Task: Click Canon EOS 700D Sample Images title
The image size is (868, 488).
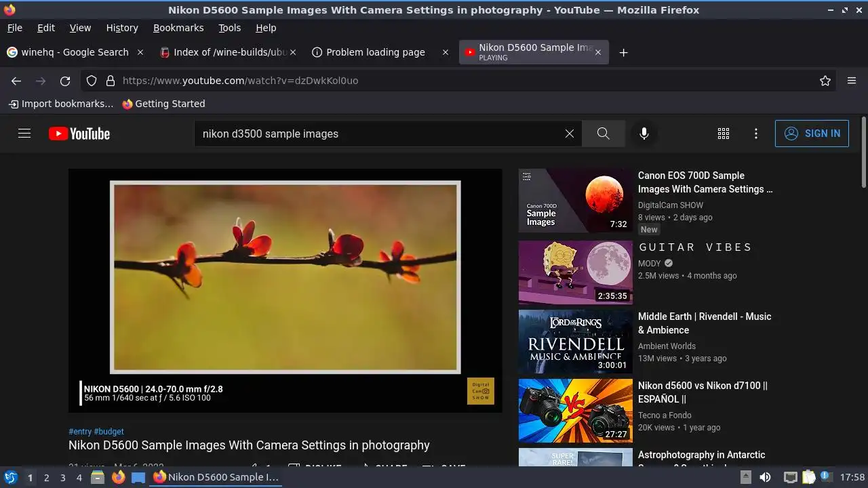Action: [x=705, y=182]
